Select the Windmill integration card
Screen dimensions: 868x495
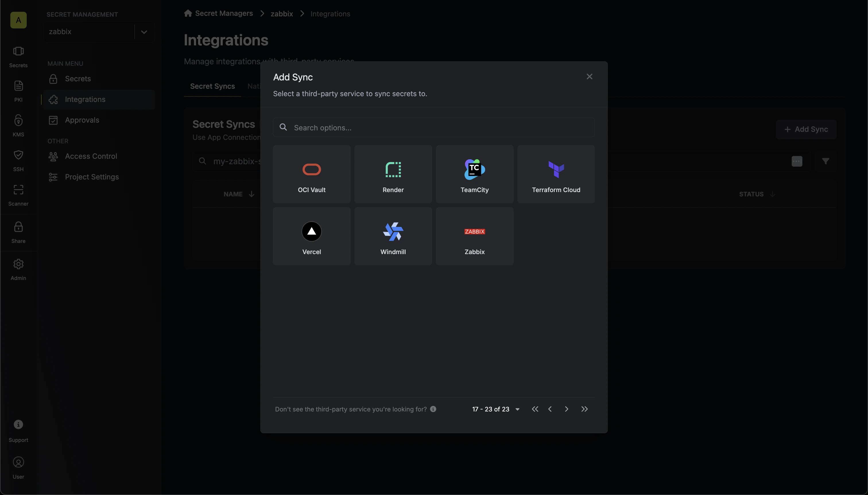(393, 236)
